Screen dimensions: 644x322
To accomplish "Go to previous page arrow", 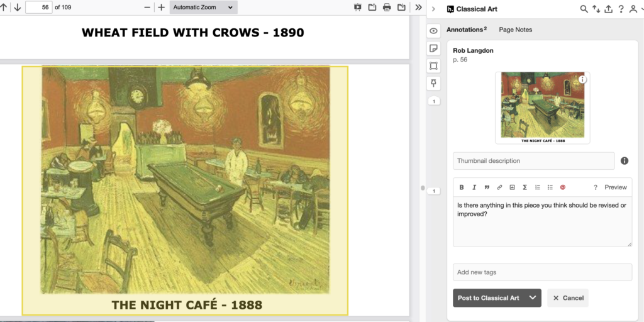I will click(x=3, y=7).
